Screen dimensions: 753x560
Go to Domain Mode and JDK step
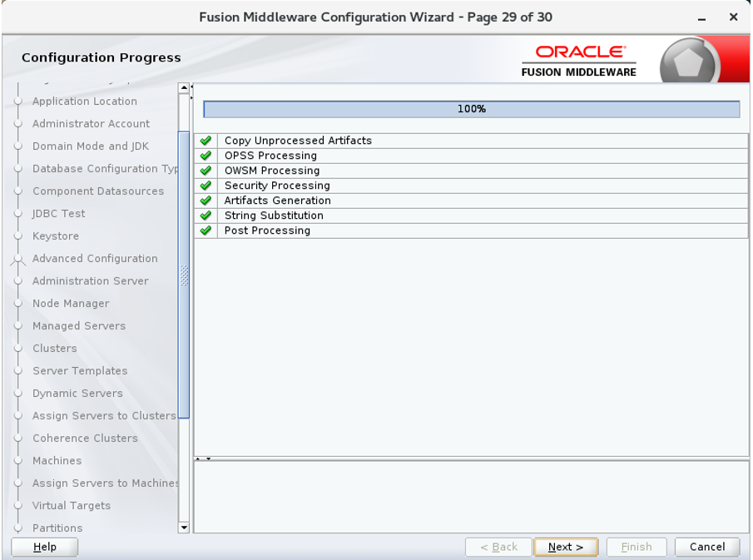coord(91,146)
